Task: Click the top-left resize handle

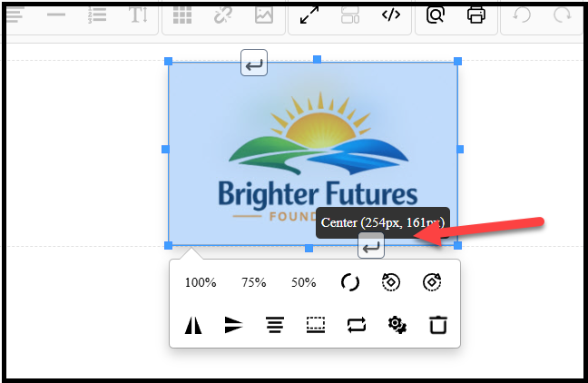Action: pos(169,61)
